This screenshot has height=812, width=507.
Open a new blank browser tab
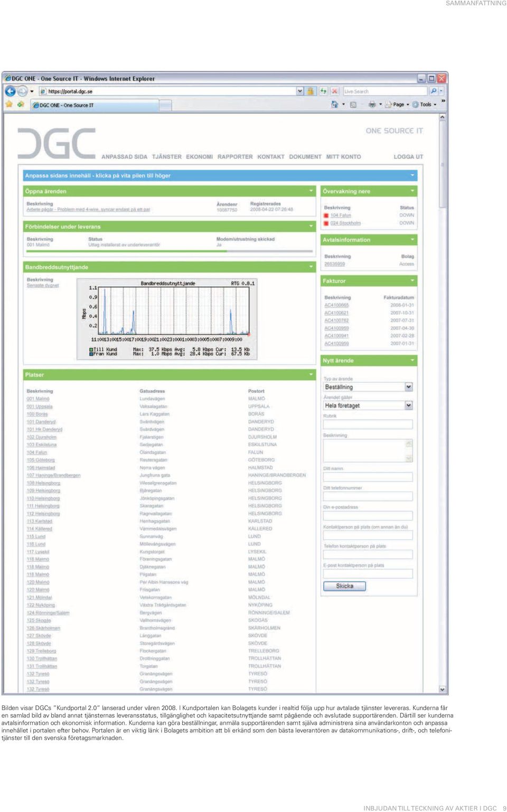tap(166, 106)
